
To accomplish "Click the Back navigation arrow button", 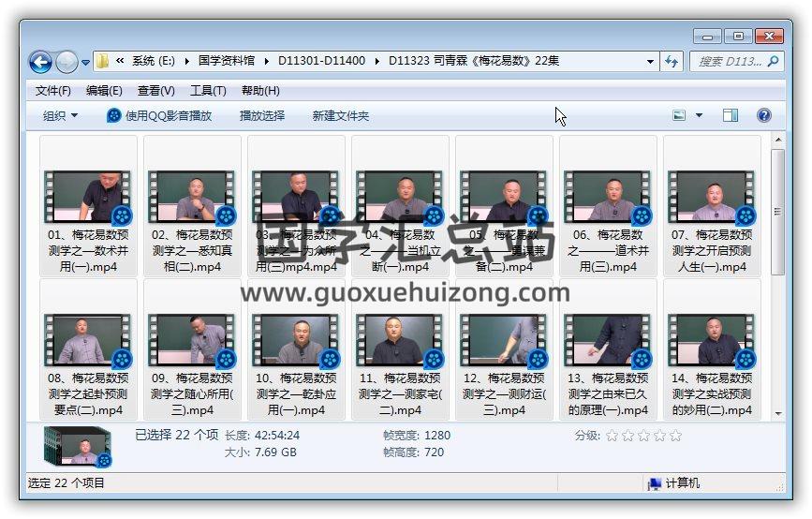I will tap(40, 62).
